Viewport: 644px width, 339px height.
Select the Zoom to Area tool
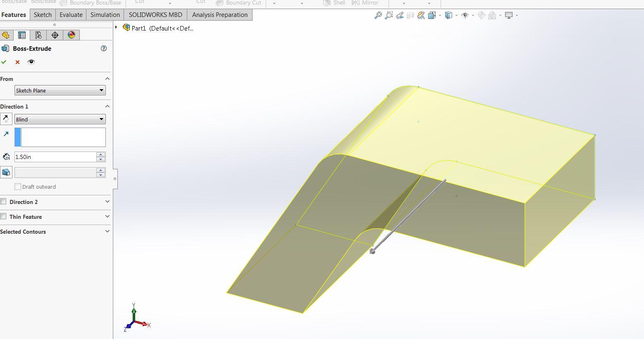point(389,16)
